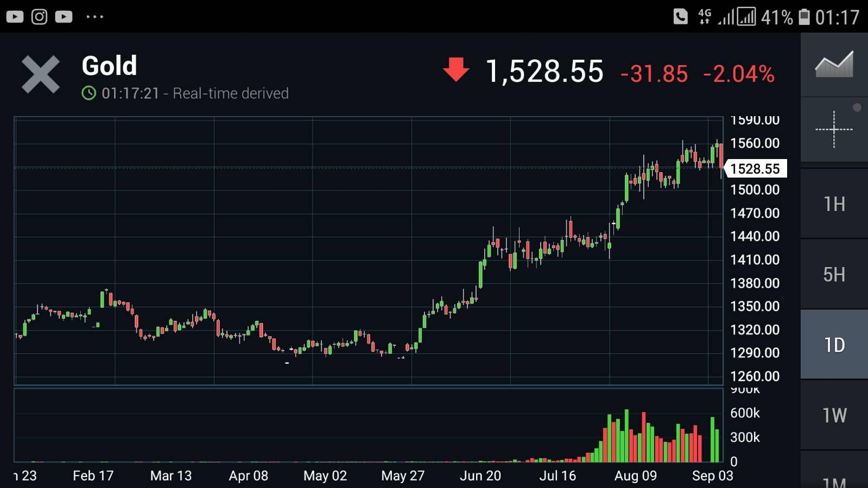Open the second YouTube notification icon
This screenshot has height=488, width=868.
coord(64,17)
